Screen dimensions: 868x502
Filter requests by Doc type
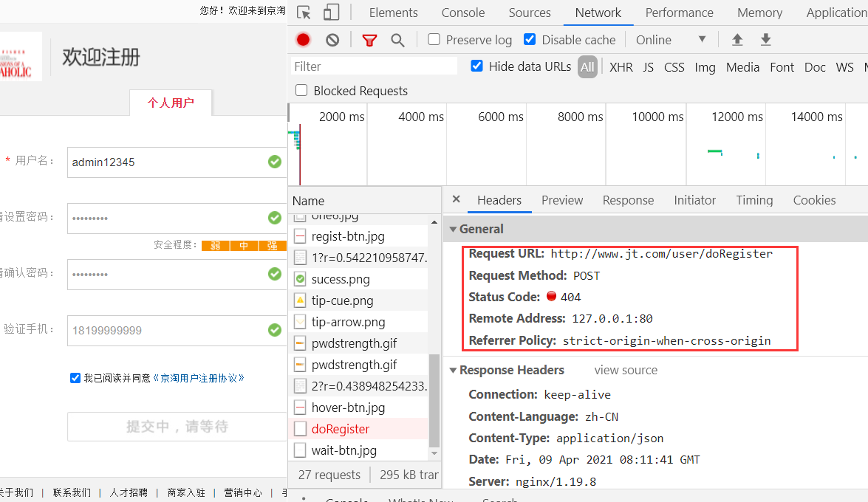[815, 67]
